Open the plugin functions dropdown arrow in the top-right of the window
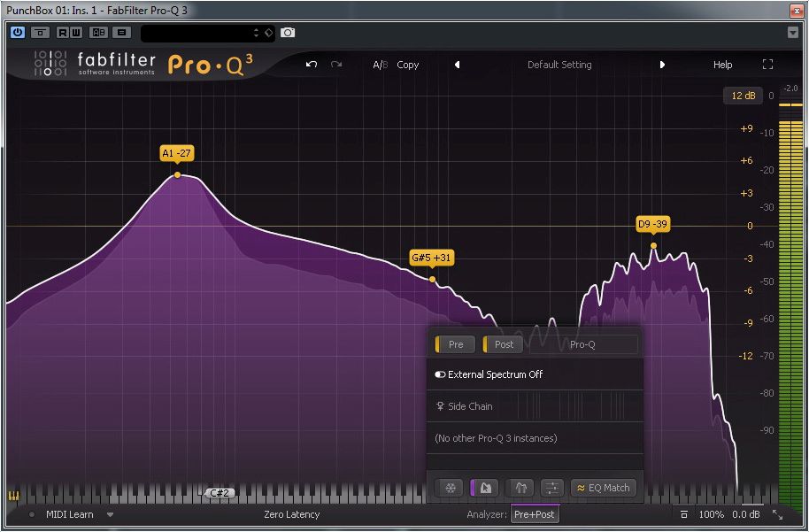 tap(793, 33)
